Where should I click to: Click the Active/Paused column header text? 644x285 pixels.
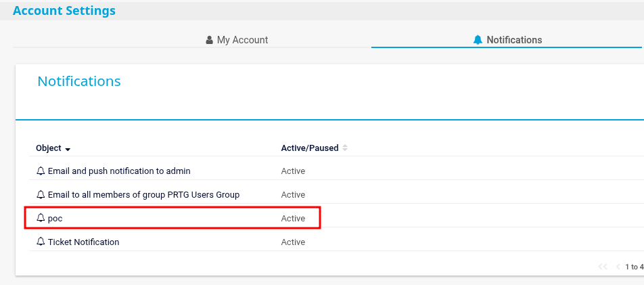[x=309, y=148]
